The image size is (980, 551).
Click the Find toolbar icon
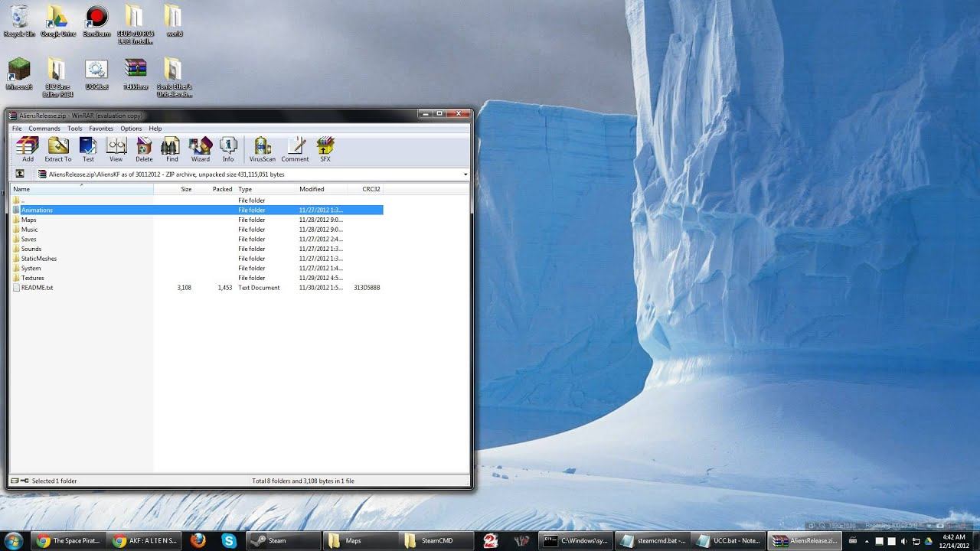click(171, 149)
